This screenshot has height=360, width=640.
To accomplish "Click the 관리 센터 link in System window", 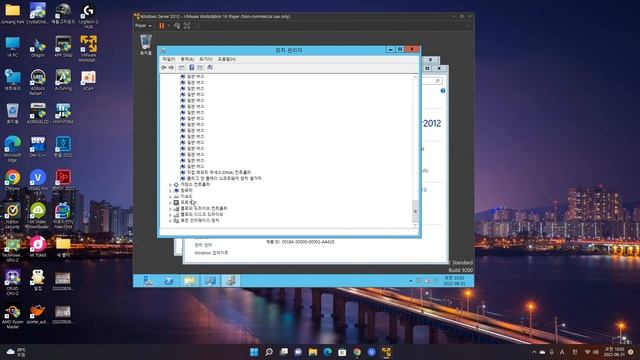I will pyautogui.click(x=203, y=245).
